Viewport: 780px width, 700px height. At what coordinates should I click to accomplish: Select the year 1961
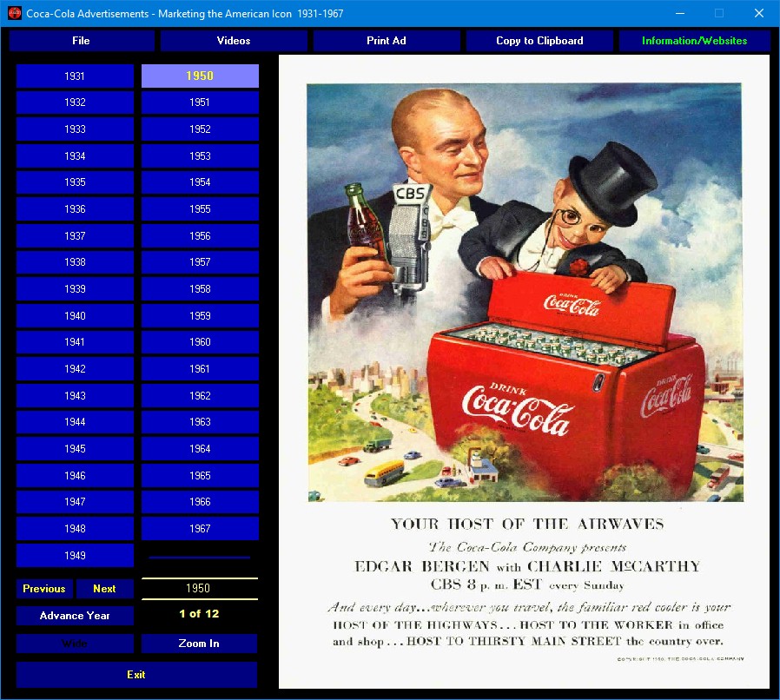200,369
